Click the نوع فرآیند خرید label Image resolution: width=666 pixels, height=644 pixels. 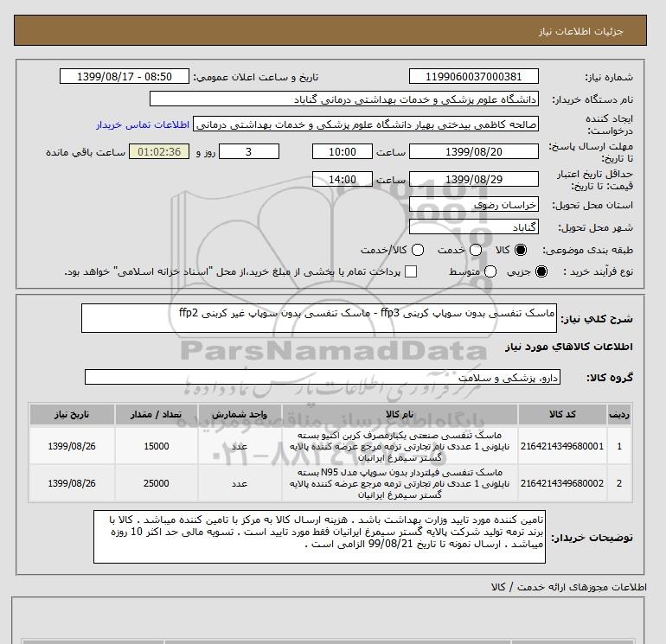(x=599, y=271)
